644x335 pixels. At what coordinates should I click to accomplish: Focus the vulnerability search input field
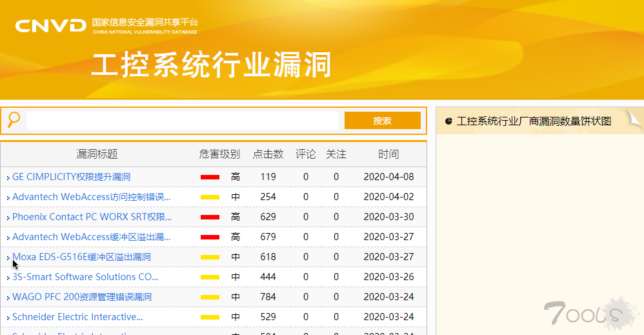[182, 121]
